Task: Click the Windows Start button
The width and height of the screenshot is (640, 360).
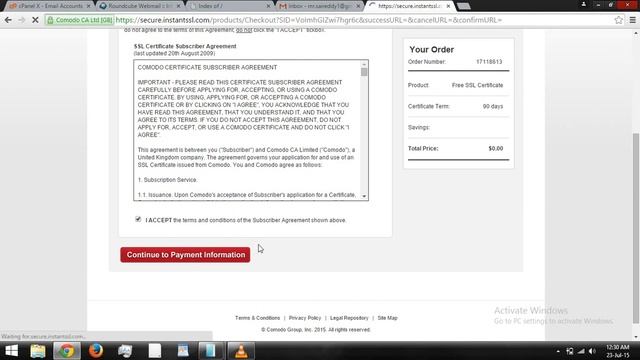Action: tap(11, 351)
